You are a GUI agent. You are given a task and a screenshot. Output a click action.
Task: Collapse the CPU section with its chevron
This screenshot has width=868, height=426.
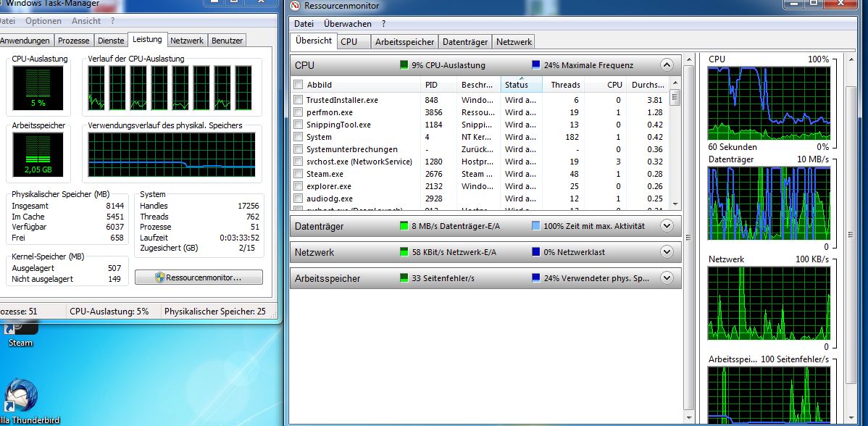point(667,65)
